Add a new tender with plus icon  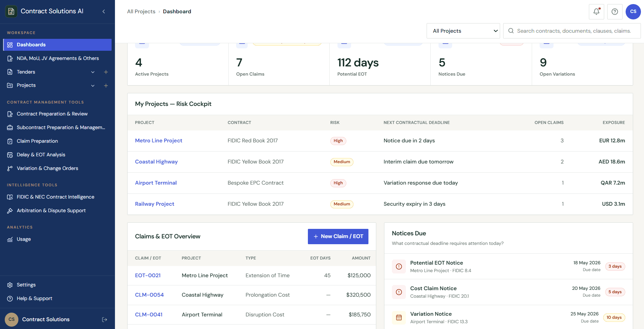pyautogui.click(x=106, y=72)
